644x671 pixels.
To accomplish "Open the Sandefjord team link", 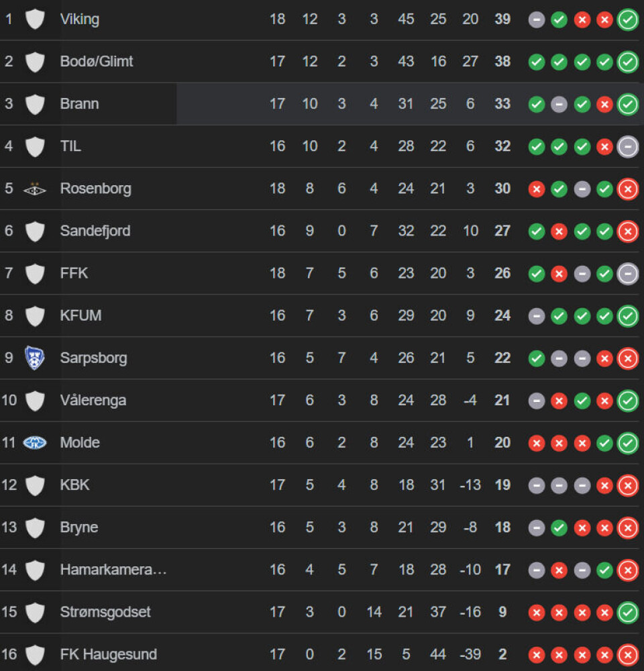I will pyautogui.click(x=95, y=231).
